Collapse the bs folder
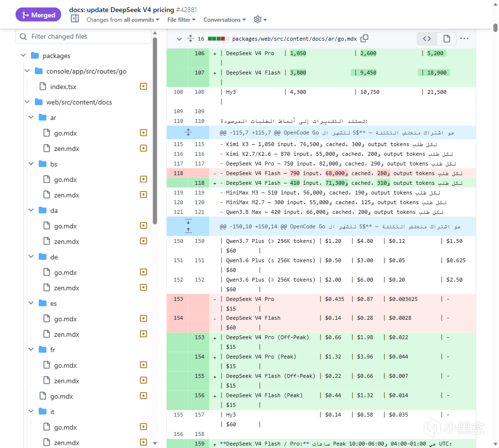 click(x=31, y=164)
